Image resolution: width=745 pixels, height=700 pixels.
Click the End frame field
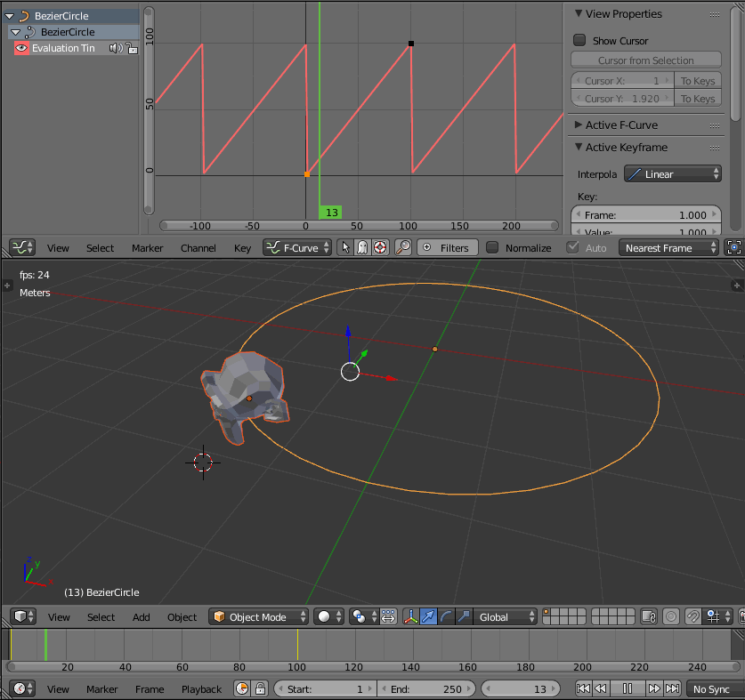tap(425, 689)
